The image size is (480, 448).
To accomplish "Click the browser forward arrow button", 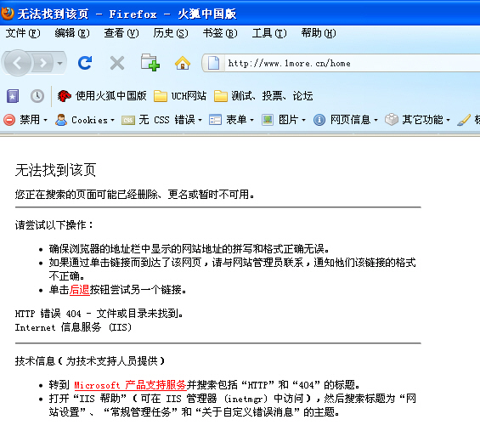I will pyautogui.click(x=43, y=63).
